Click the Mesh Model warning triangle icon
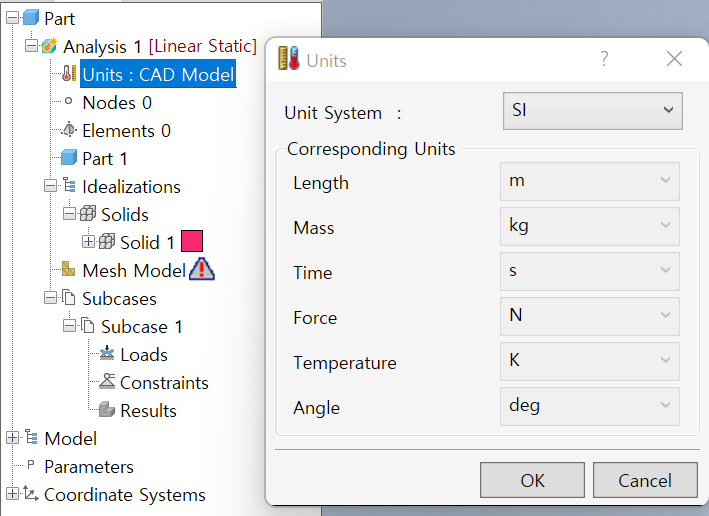Viewport: 709px width, 516px height. coord(202,269)
